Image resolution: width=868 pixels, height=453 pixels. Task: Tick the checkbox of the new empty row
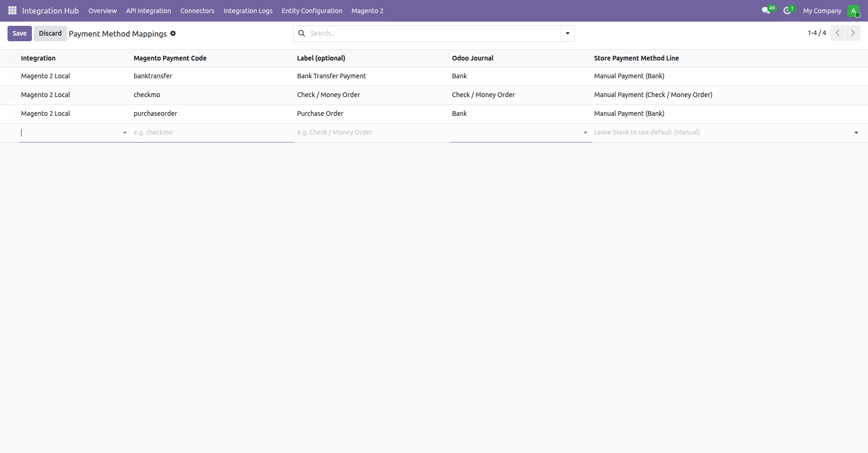(11, 133)
